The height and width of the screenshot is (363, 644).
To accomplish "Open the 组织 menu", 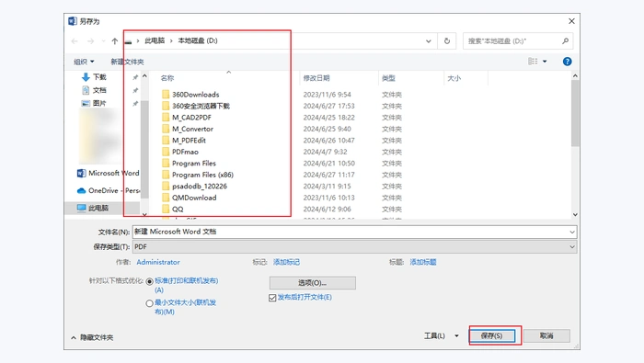I will coord(84,62).
